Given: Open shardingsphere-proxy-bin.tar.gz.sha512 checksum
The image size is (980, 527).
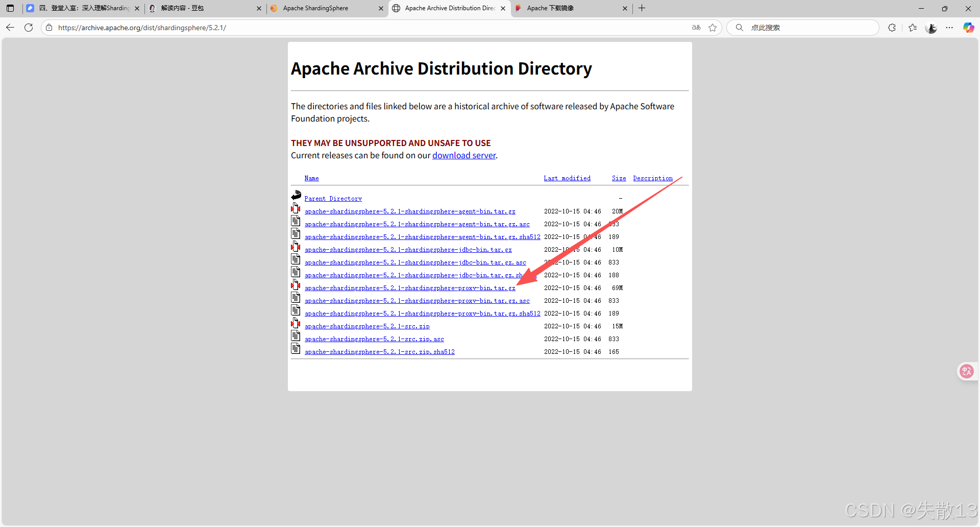Looking at the screenshot, I should point(423,314).
